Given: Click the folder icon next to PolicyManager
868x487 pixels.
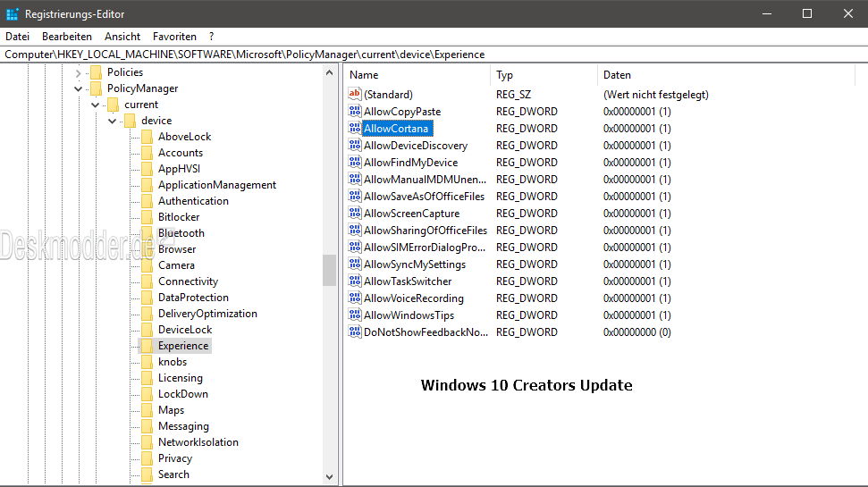Looking at the screenshot, I should coord(97,88).
